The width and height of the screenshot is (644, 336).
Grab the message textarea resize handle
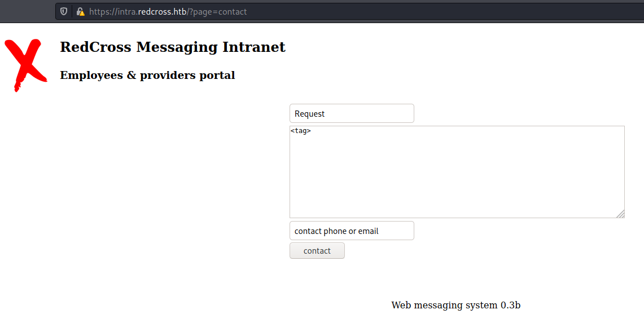coord(621,214)
